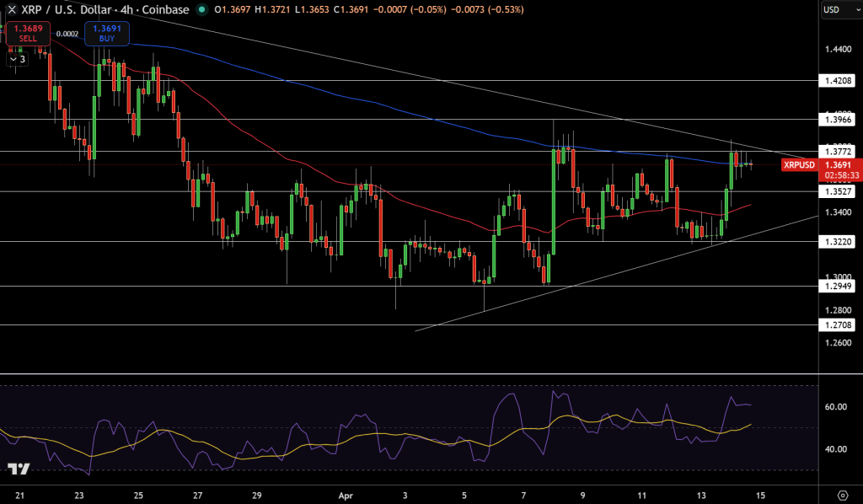Image resolution: width=863 pixels, height=504 pixels.
Task: Click the red SELL price button showing 1.3689
Action: (27, 34)
